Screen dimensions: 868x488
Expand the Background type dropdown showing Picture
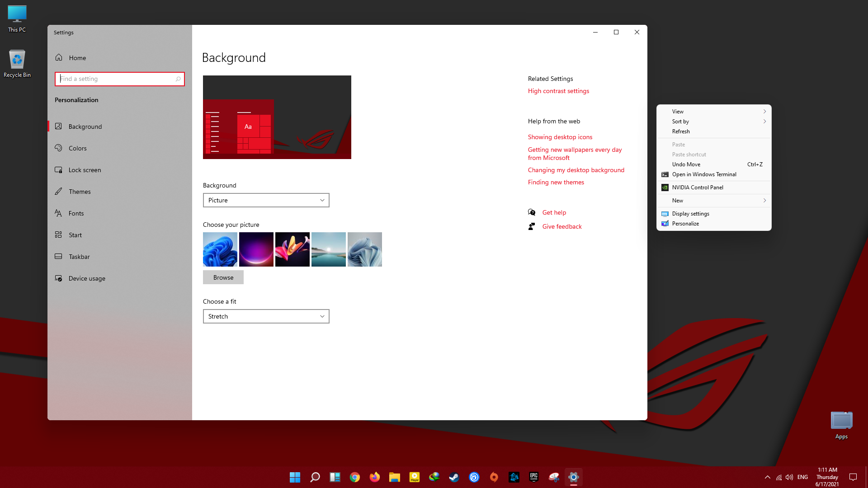pyautogui.click(x=266, y=200)
